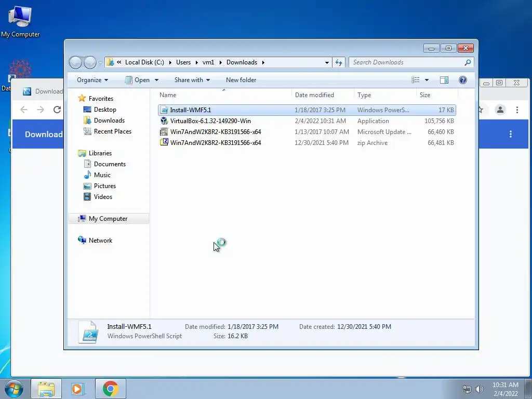Click New folder button
The image size is (532, 399).
[241, 80]
